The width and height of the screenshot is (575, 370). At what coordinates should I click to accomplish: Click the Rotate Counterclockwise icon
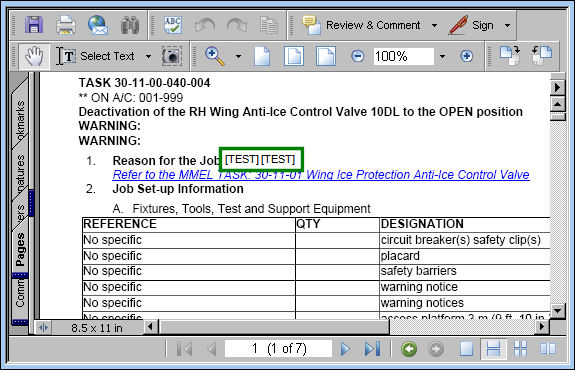click(542, 56)
